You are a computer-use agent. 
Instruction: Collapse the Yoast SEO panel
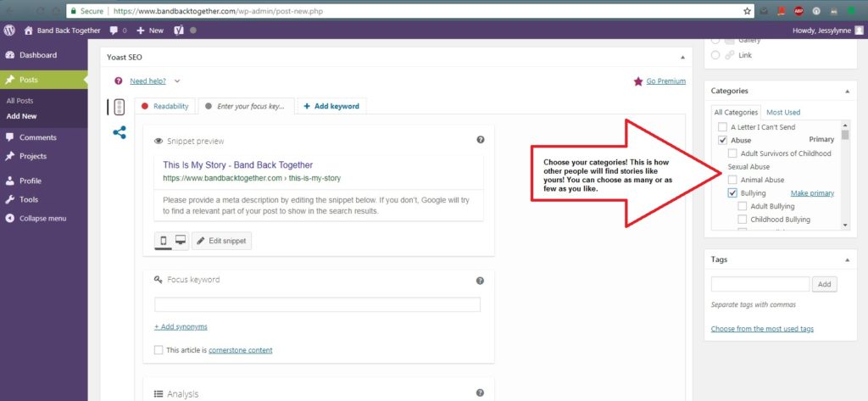pos(682,57)
